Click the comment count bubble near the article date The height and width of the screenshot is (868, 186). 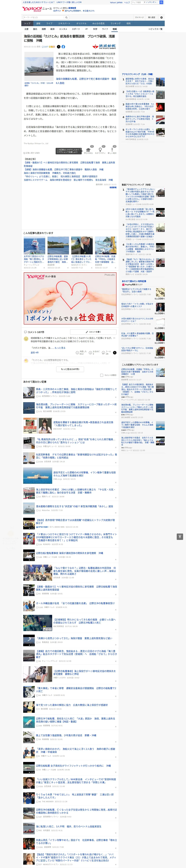tap(45, 47)
